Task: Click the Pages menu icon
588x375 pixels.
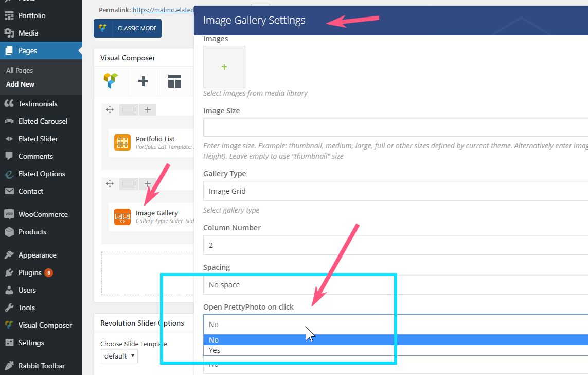Action: tap(9, 50)
